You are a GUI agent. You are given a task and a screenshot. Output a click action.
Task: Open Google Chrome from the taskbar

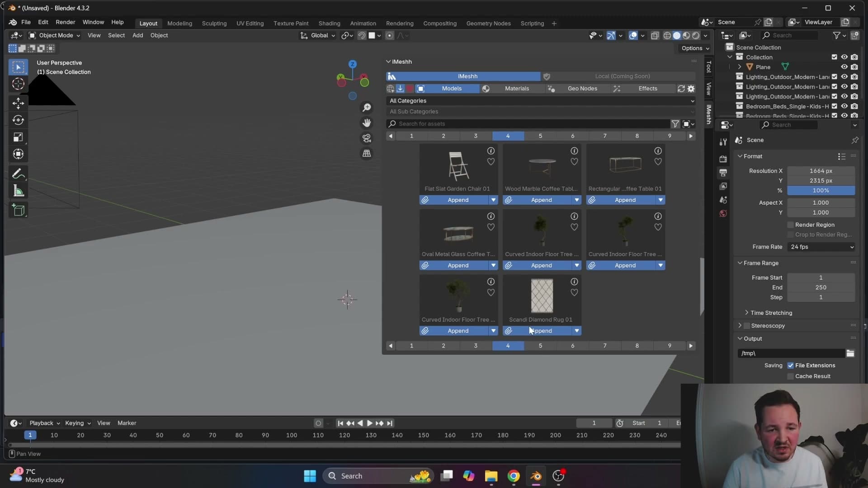514,476
